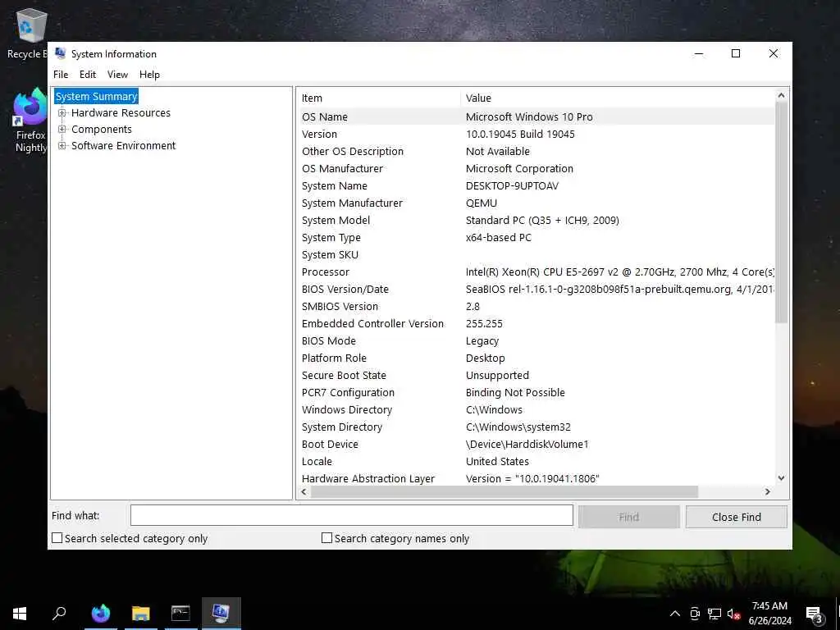This screenshot has width=840, height=630.
Task: Click the horizontal scrollbar left arrow
Action: coord(304,492)
